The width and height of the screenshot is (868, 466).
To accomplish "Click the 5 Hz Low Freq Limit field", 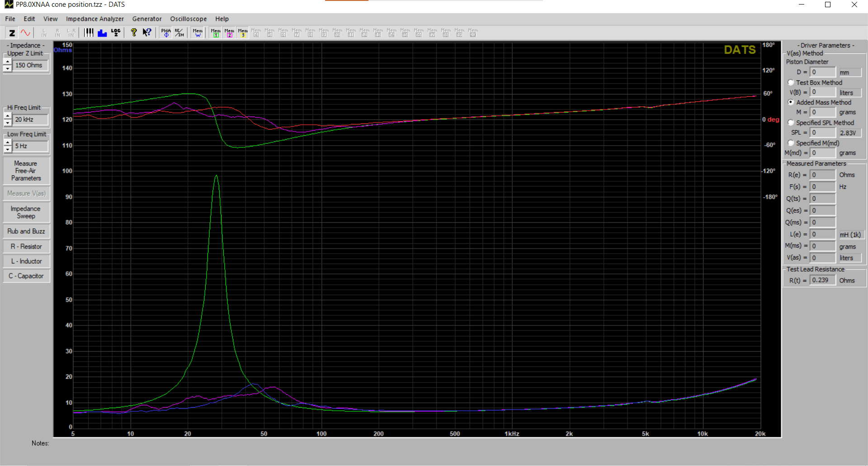I will tap(31, 146).
